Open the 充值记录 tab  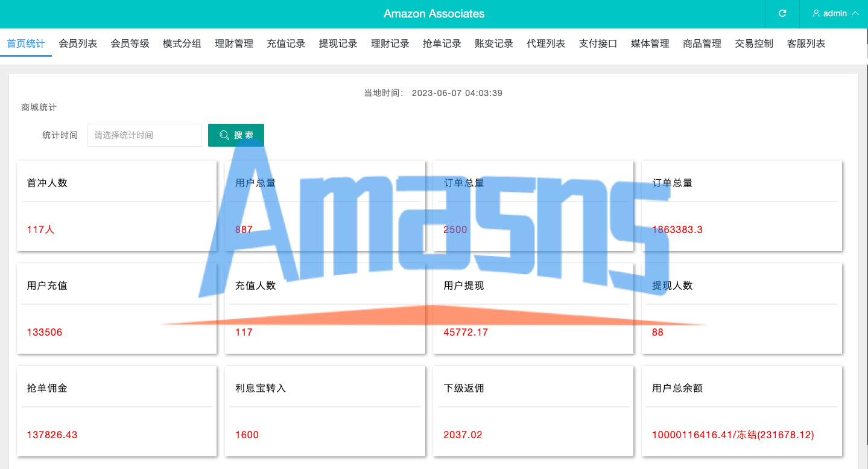point(286,43)
